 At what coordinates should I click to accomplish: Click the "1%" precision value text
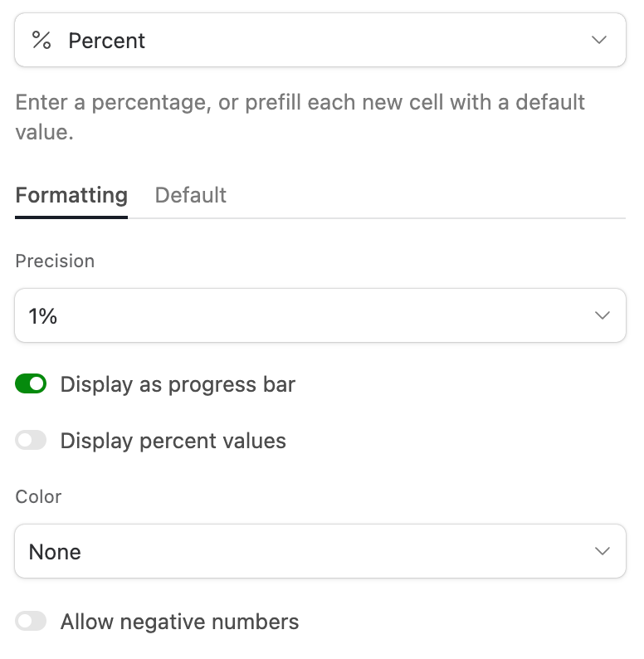click(x=43, y=316)
